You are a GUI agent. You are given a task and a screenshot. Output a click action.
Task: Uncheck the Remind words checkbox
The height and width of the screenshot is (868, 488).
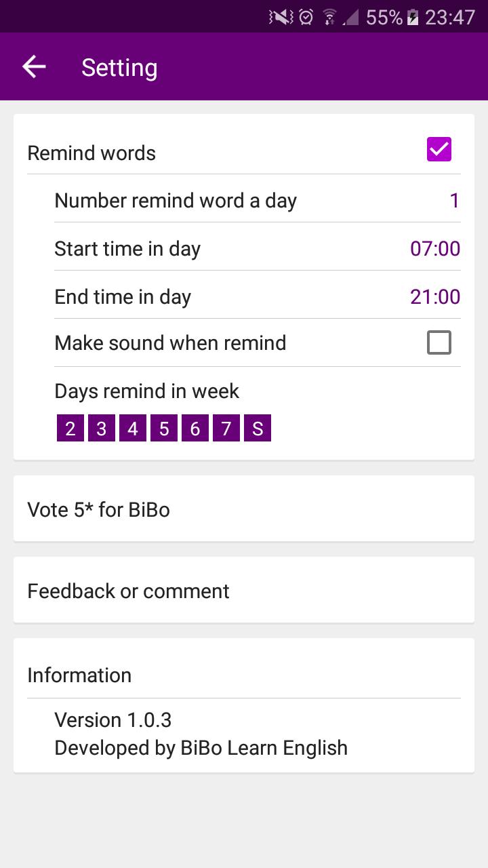pyautogui.click(x=439, y=149)
